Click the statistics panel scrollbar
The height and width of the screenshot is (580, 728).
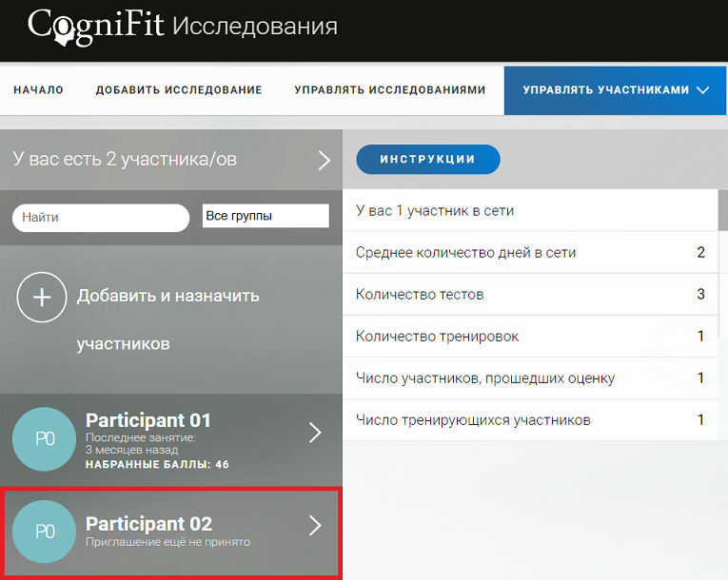[x=722, y=211]
